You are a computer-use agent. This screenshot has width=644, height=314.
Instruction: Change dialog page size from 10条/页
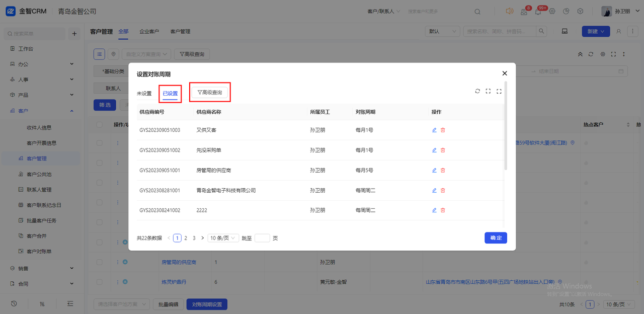pos(223,238)
